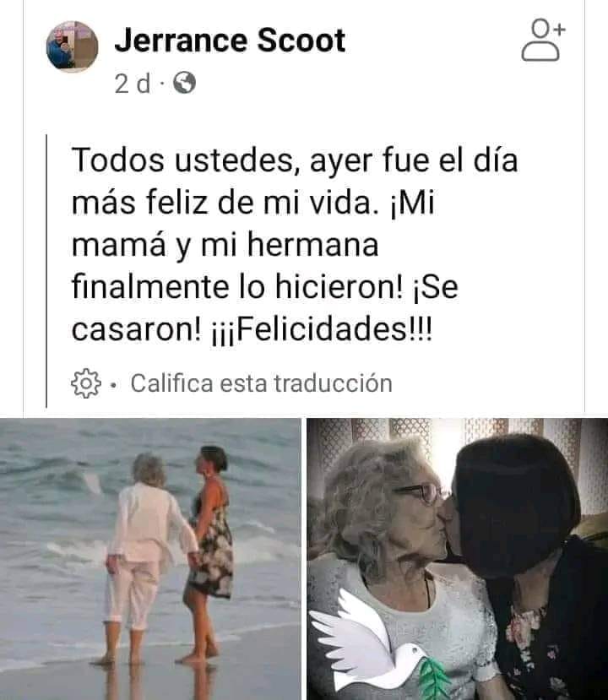This screenshot has width=608, height=700.
Task: Click the vertical quote bar beside text
Action: point(46,271)
